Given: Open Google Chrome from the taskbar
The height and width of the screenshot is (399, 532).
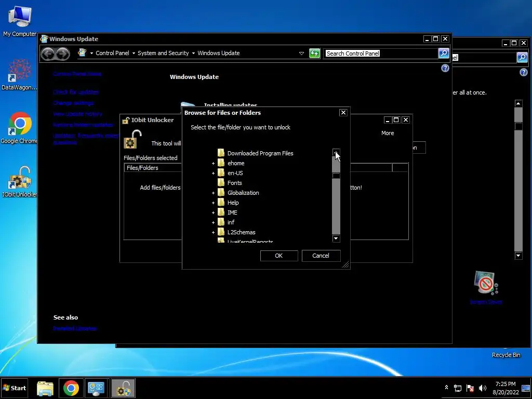Looking at the screenshot, I should pos(71,388).
